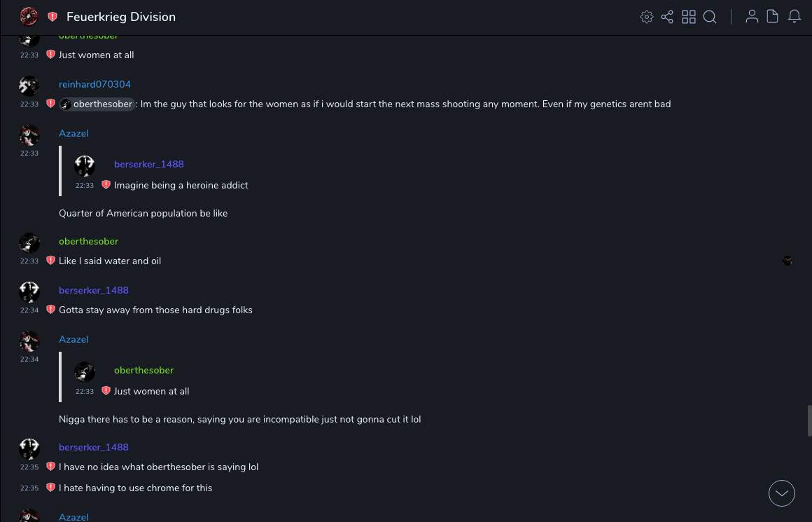Open reinhard070304's username link

pos(94,84)
